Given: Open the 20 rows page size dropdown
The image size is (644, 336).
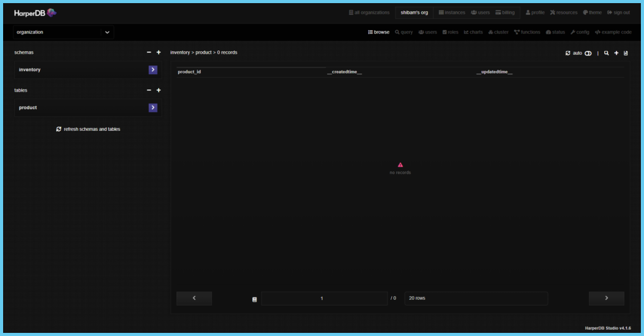Looking at the screenshot, I should (476, 299).
